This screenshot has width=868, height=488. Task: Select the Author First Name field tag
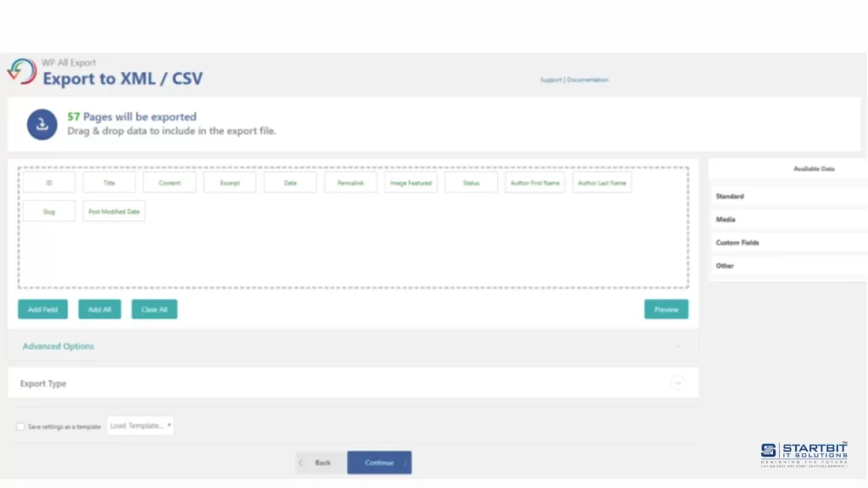(535, 182)
